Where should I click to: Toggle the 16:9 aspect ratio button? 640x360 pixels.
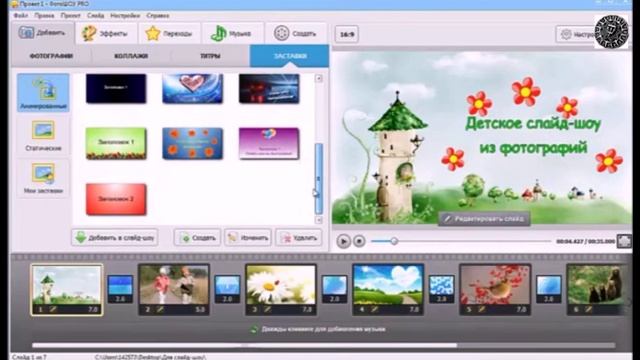pos(347,34)
